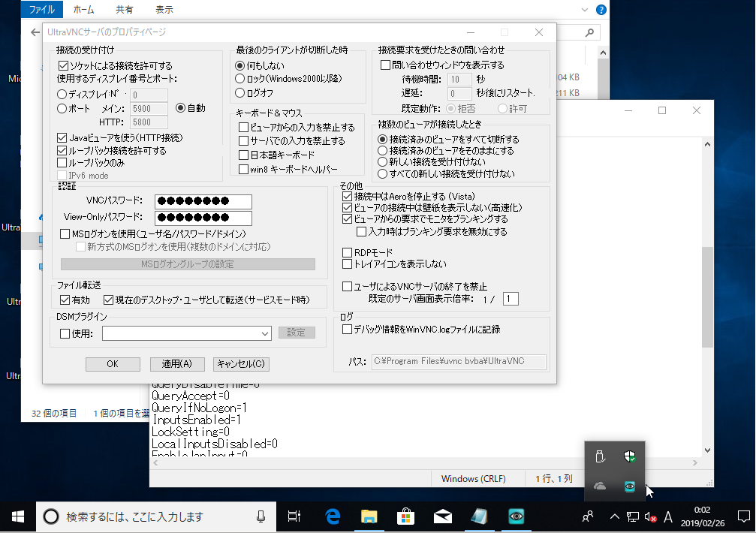The height and width of the screenshot is (533, 756).
Task: Click the OneDrive cloud tray icon
Action: (599, 486)
